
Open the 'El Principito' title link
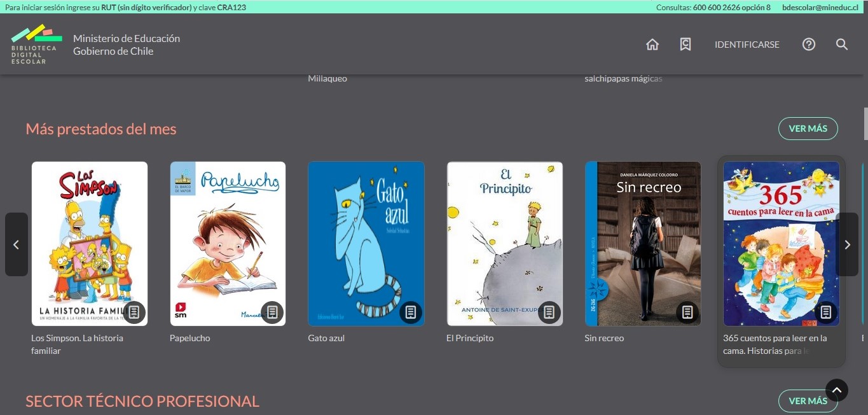[x=470, y=338]
